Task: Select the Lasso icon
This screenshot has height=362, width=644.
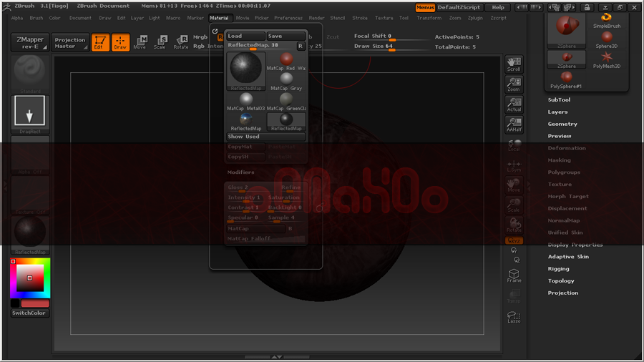Action: 514,317
